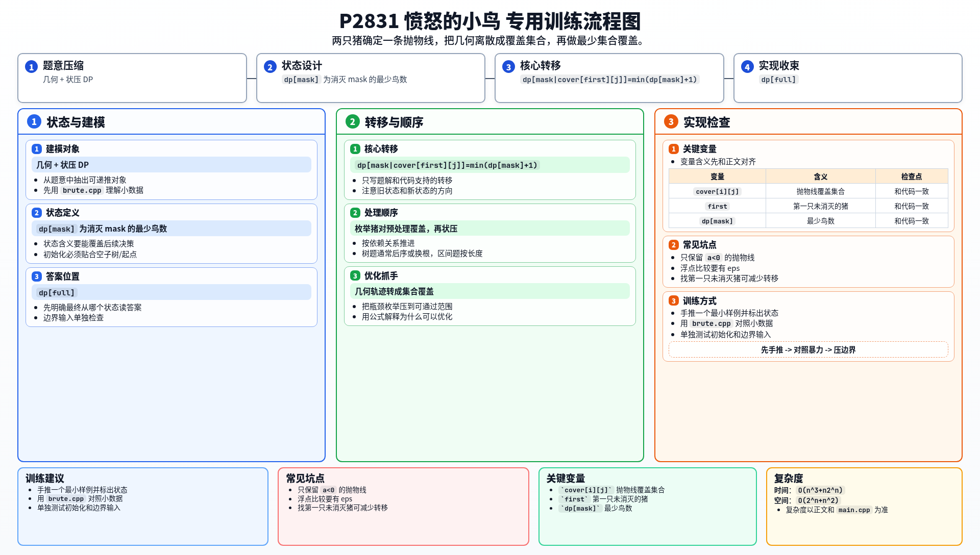Screen dimensions: 980x555
Task: Click the brute.cpp chip in the 训练建议 card
Action: point(66,499)
